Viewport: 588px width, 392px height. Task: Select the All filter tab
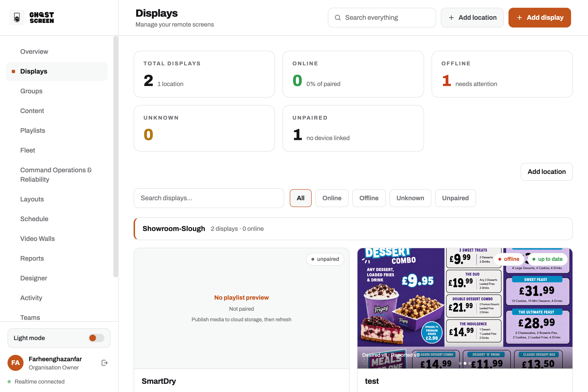(x=301, y=198)
